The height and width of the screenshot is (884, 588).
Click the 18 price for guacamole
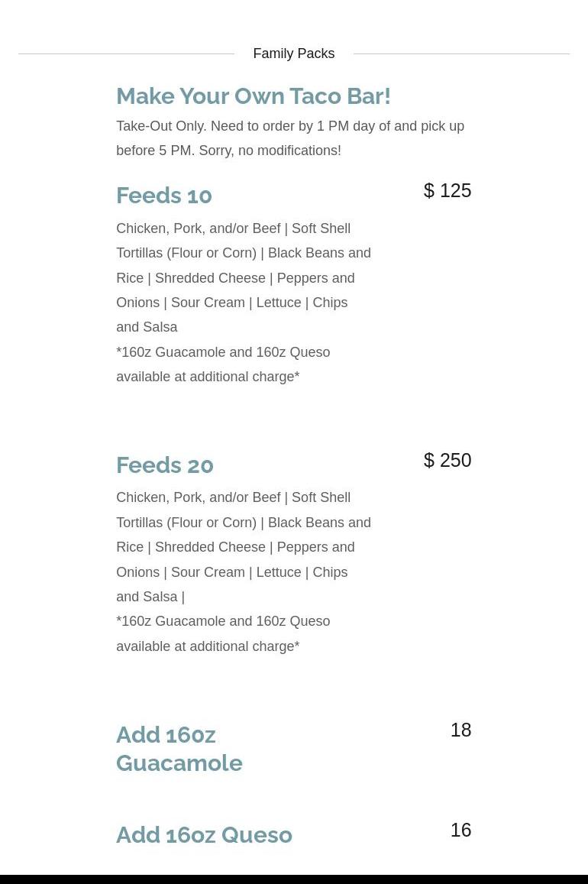(x=460, y=730)
